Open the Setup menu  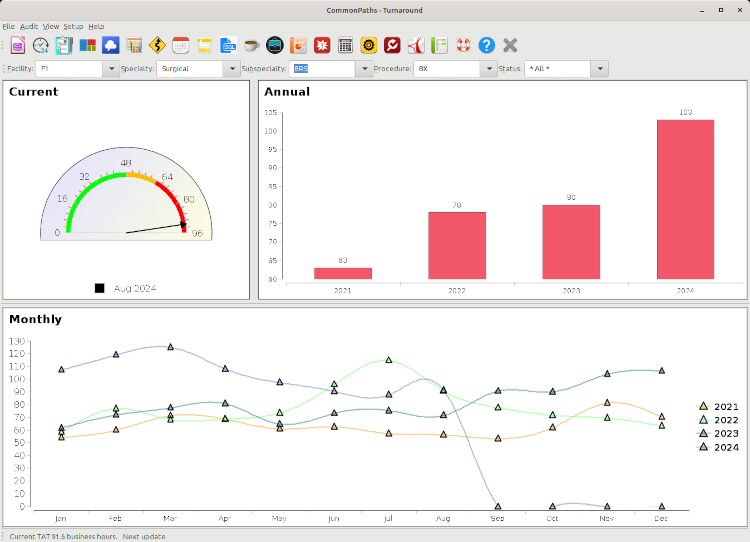pos(73,26)
